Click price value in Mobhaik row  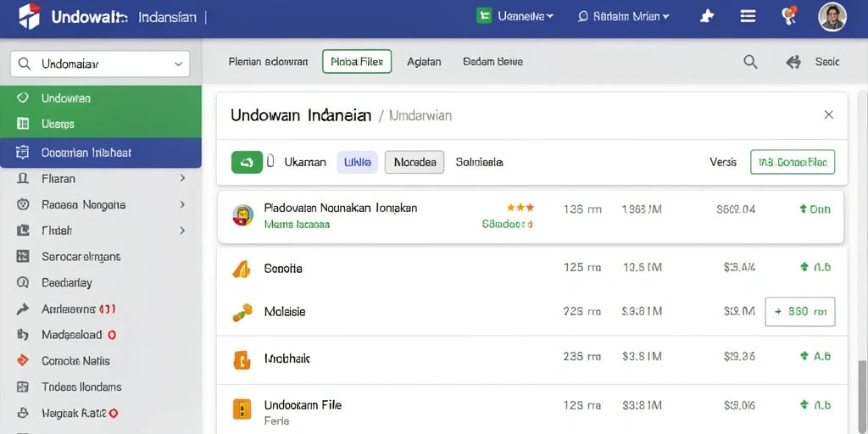pos(739,357)
